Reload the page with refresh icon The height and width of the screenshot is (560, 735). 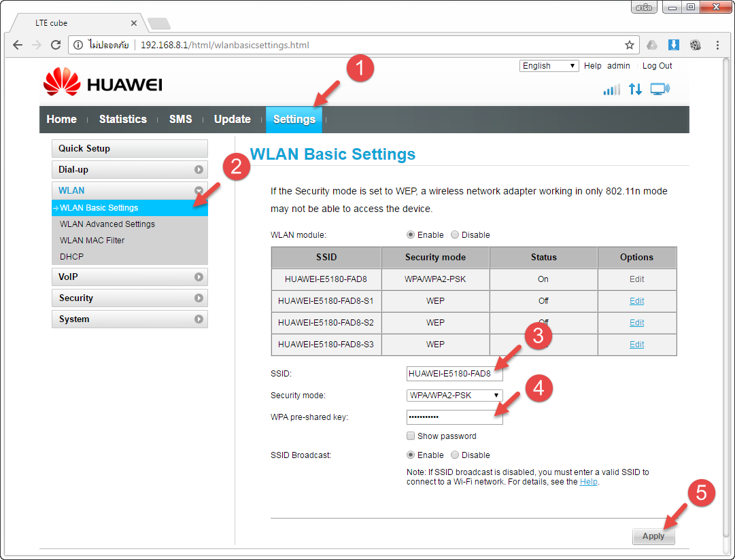(56, 45)
